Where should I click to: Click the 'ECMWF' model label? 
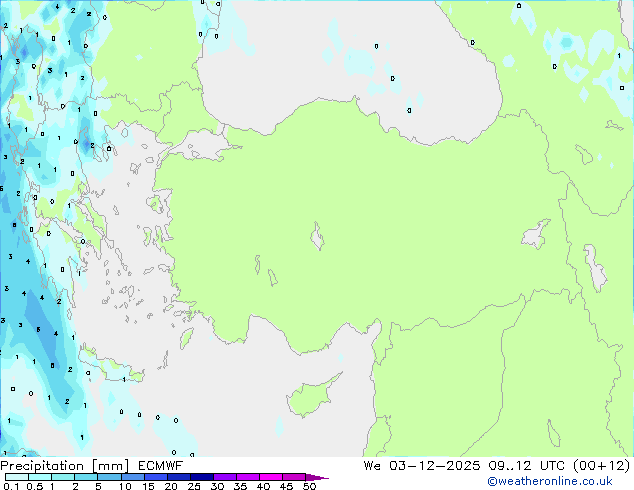(161, 466)
